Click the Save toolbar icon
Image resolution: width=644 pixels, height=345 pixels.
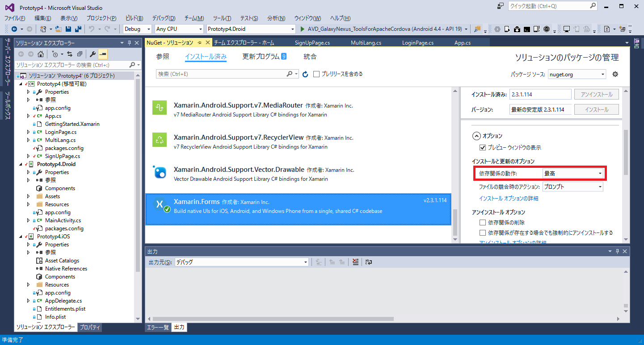(68, 29)
